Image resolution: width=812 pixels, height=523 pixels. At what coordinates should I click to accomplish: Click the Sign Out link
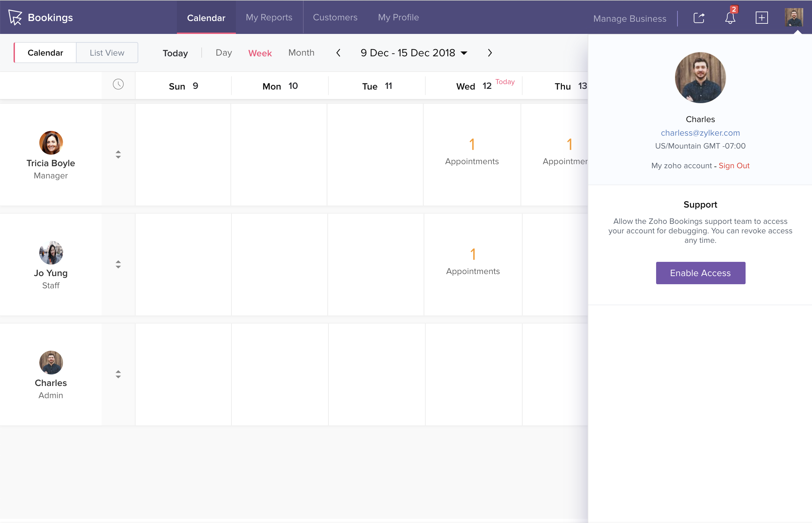pos(734,166)
